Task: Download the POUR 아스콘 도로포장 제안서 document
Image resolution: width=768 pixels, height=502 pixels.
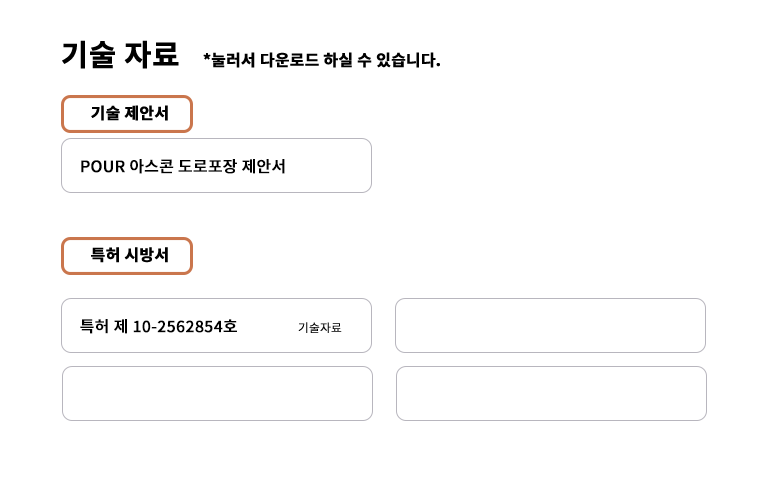Action: [216, 166]
